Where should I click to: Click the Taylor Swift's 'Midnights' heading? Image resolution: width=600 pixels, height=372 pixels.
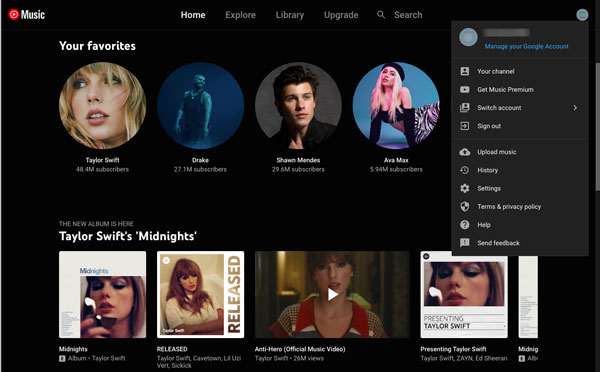(x=128, y=236)
